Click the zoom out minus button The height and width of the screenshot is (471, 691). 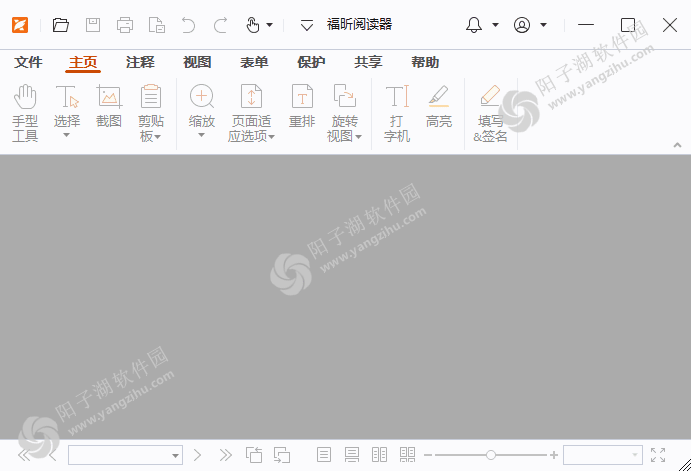(428, 455)
